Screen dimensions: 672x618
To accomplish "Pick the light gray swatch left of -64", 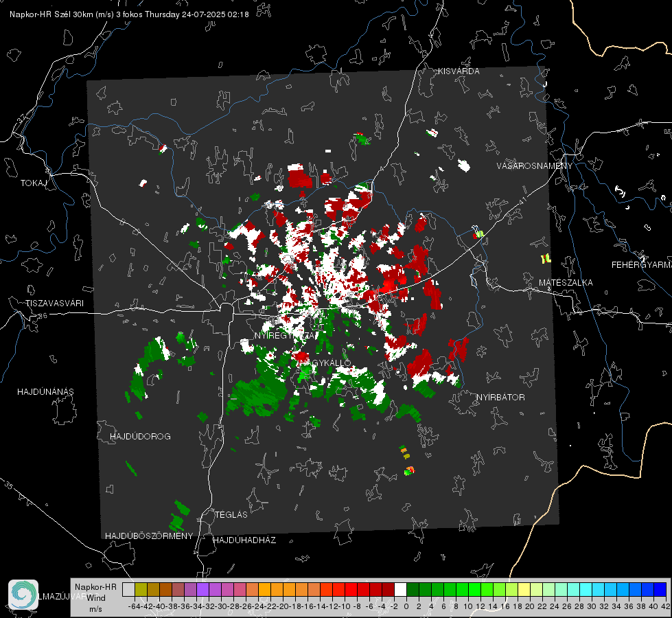I will 128,589.
